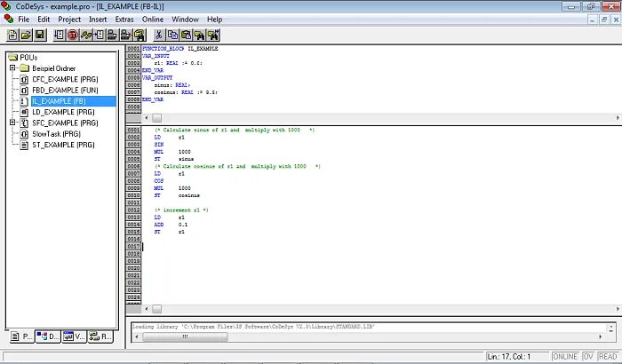The image size is (622, 364).
Task: Click the Find Next toolbar icon
Action: click(x=213, y=36)
